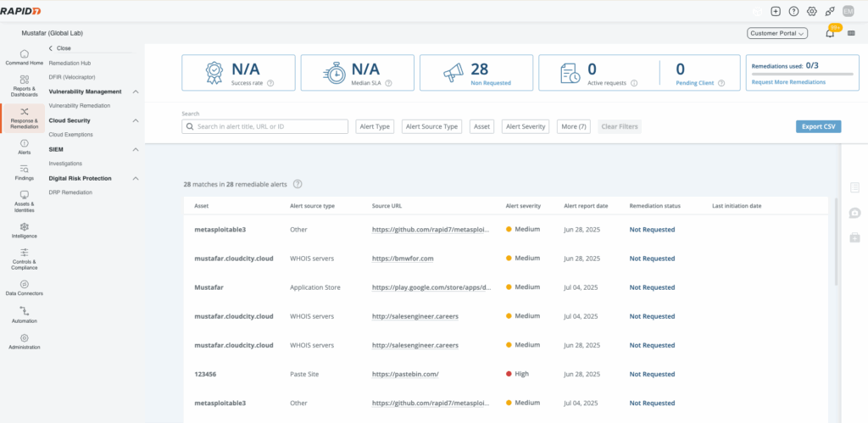Open the Asset filter
This screenshot has width=868, height=423.
point(481,127)
